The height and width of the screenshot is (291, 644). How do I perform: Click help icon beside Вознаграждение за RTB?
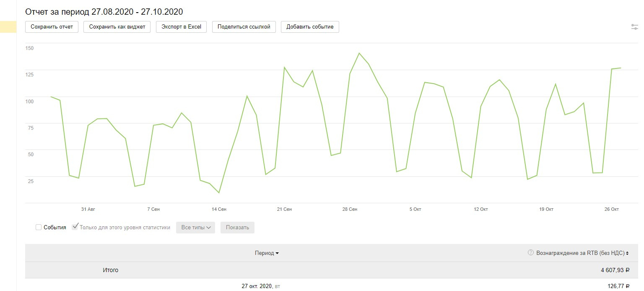click(x=531, y=253)
